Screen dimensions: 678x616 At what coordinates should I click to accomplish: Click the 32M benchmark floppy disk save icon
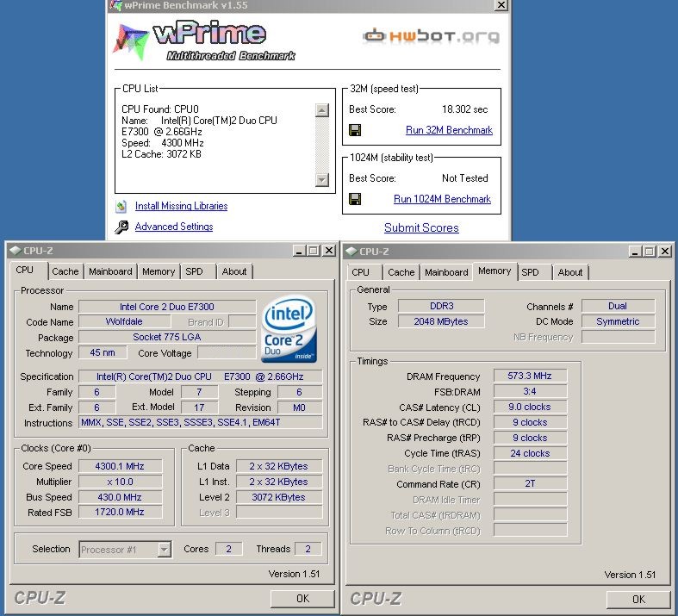click(x=355, y=130)
